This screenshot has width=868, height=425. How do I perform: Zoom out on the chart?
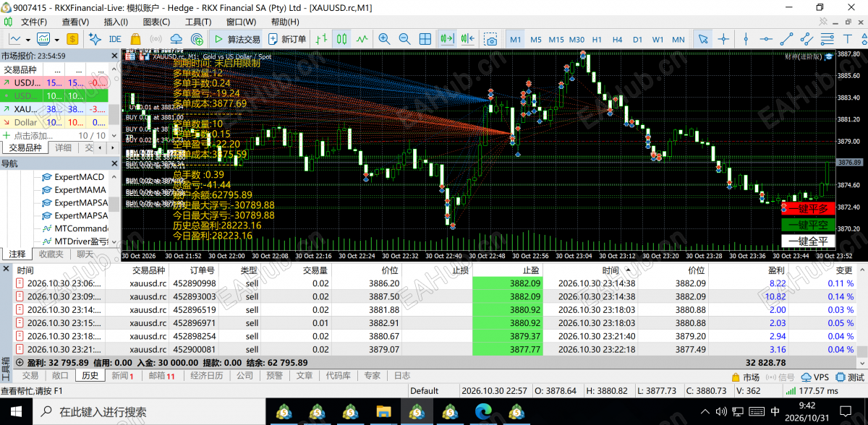pyautogui.click(x=404, y=39)
